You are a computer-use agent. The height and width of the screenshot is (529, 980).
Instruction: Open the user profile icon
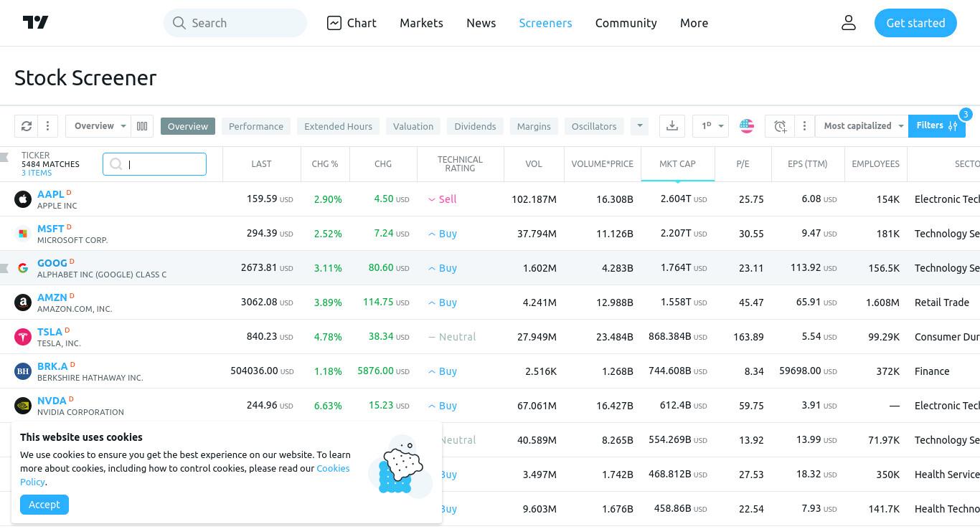849,23
